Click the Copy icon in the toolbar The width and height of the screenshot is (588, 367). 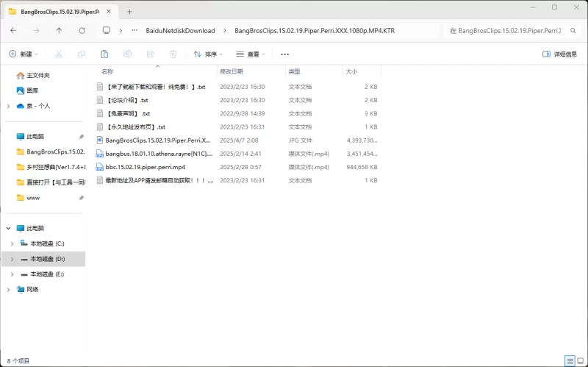pyautogui.click(x=82, y=54)
